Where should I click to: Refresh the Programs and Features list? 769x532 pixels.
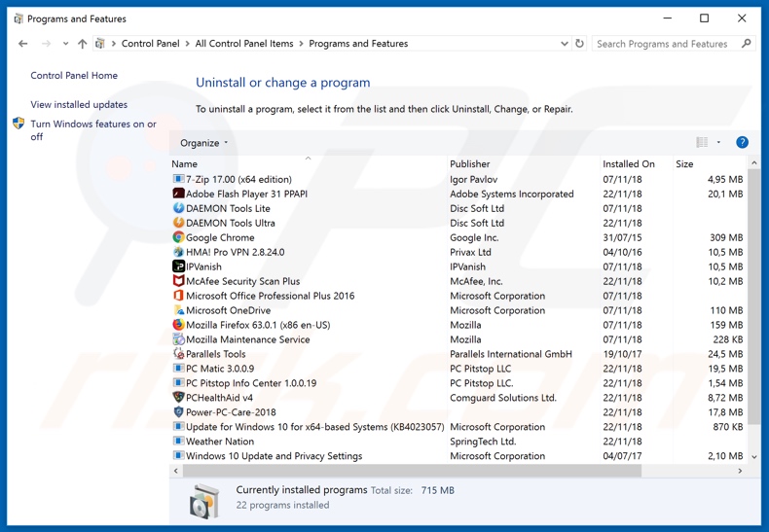[580, 43]
